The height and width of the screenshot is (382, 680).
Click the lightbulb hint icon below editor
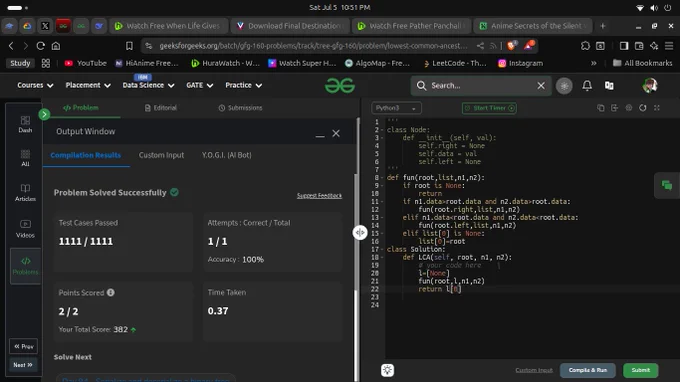[387, 370]
